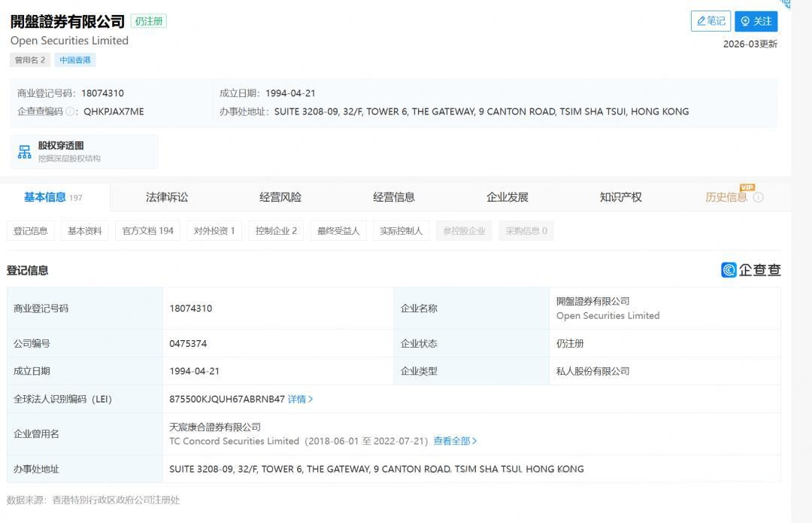Click the office address in table row
Viewport: 812px width, 523px height.
click(x=377, y=469)
